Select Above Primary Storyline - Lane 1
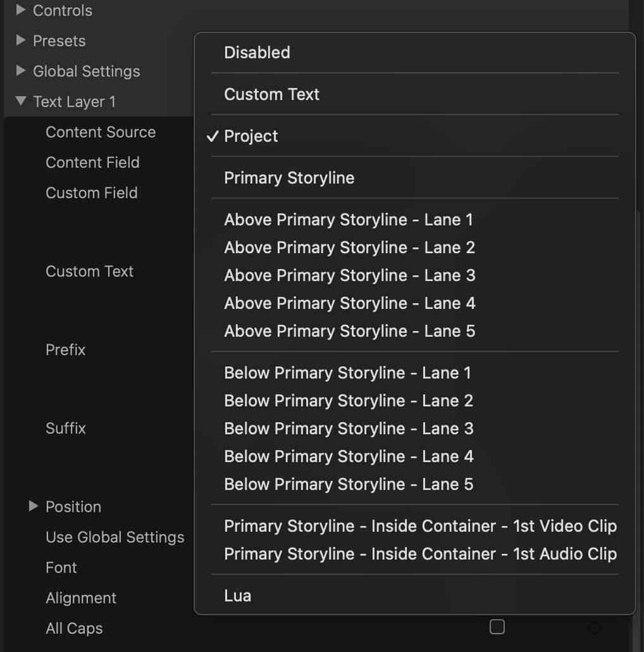 [349, 220]
